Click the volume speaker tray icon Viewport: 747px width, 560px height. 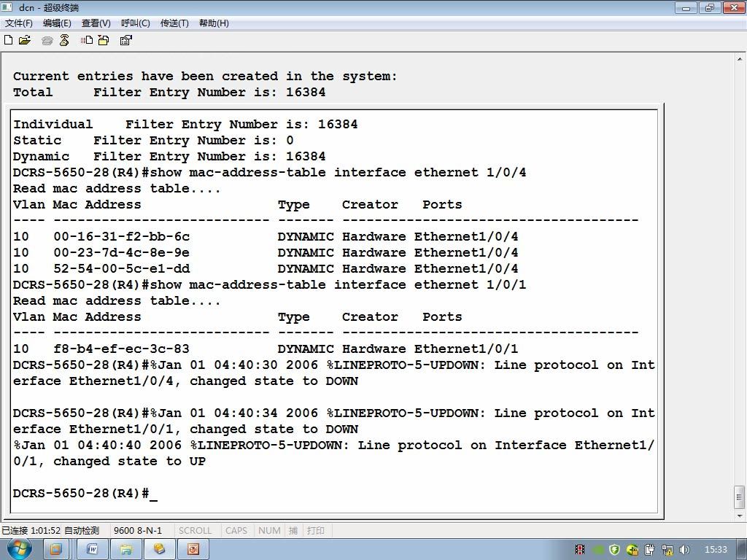(684, 550)
